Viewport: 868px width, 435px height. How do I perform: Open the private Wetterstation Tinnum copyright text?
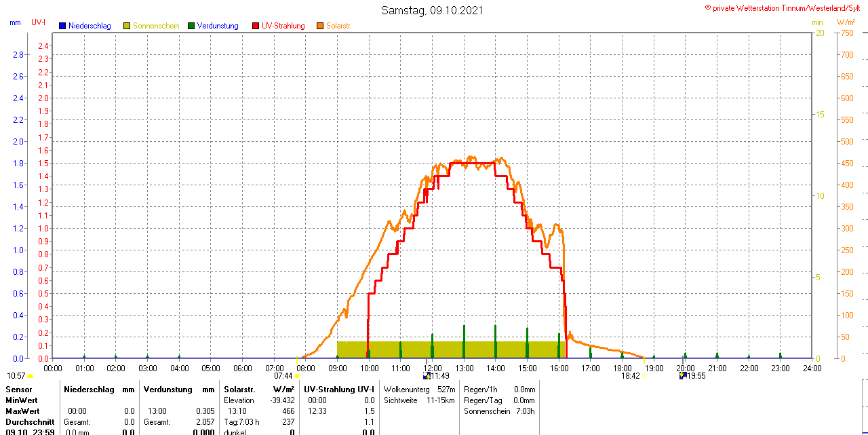pos(785,8)
